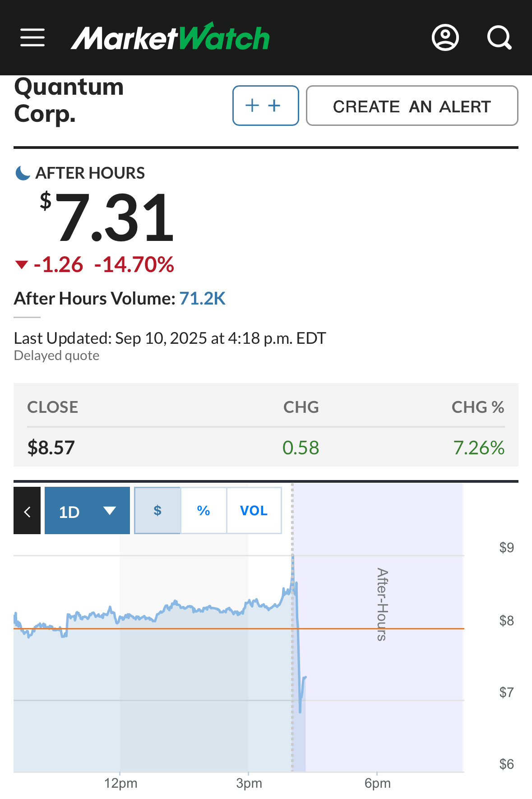Add Quantum Corp. to watchlist via plus button
Viewport: 532px width, 799px height.
(265, 106)
